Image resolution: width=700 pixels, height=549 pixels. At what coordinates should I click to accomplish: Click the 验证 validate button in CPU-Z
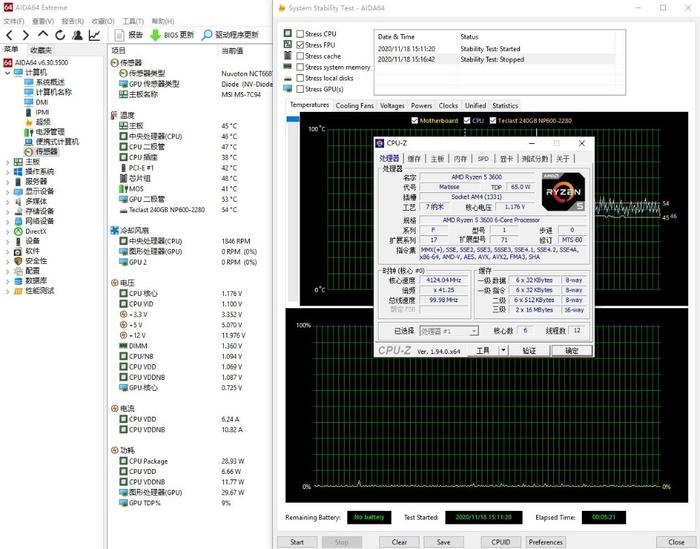point(529,350)
